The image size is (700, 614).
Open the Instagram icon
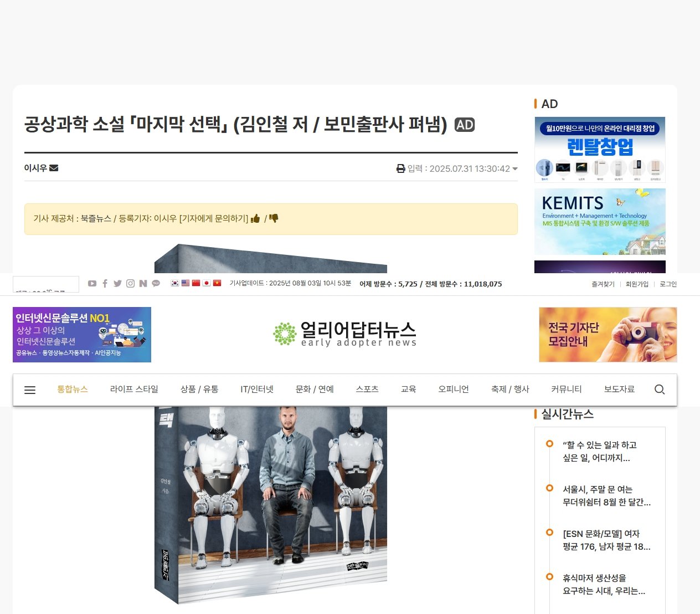click(130, 284)
